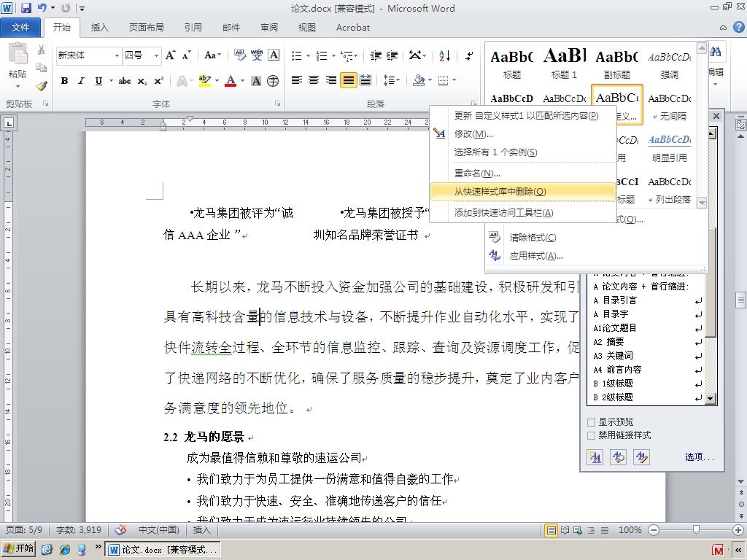The width and height of the screenshot is (747, 560).
Task: Switch to Print Layout view in status bar
Action: point(551,530)
